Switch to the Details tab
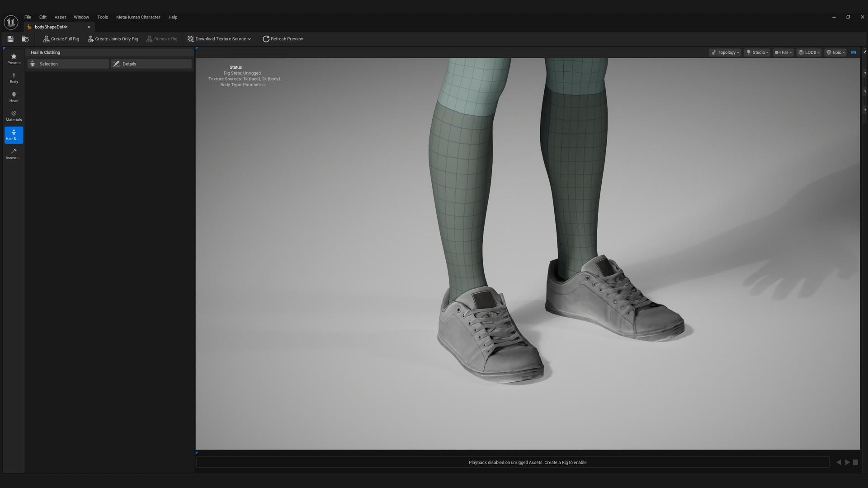868x488 pixels. tap(151, 64)
